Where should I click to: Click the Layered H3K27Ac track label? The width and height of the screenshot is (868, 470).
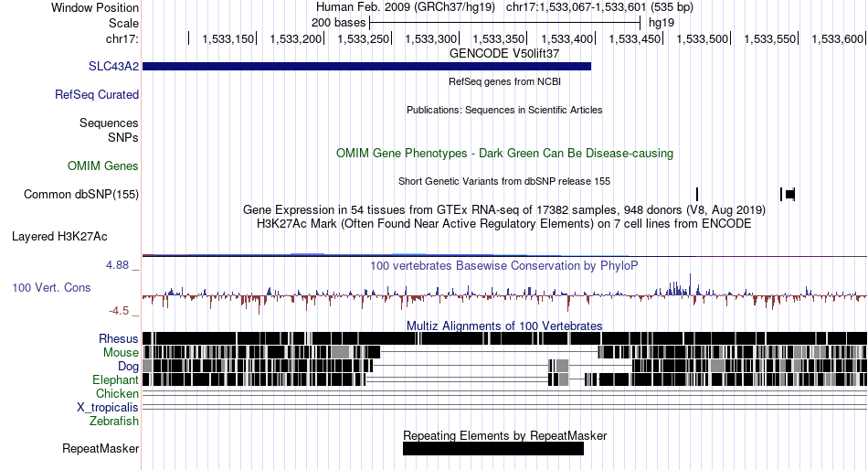click(x=59, y=236)
